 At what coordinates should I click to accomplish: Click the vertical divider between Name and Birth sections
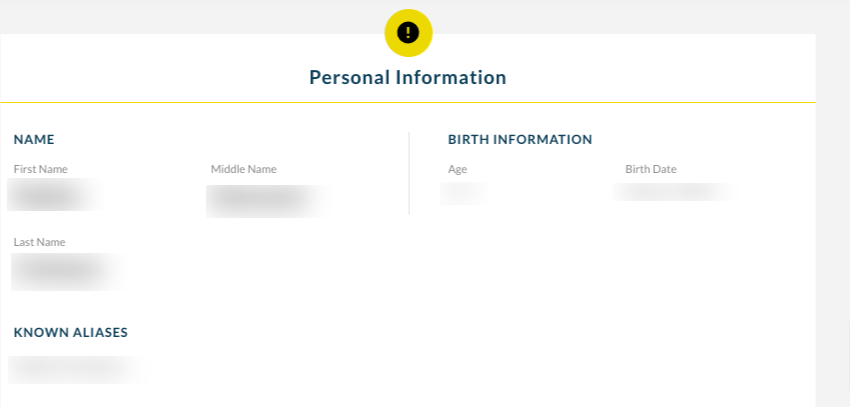click(409, 173)
